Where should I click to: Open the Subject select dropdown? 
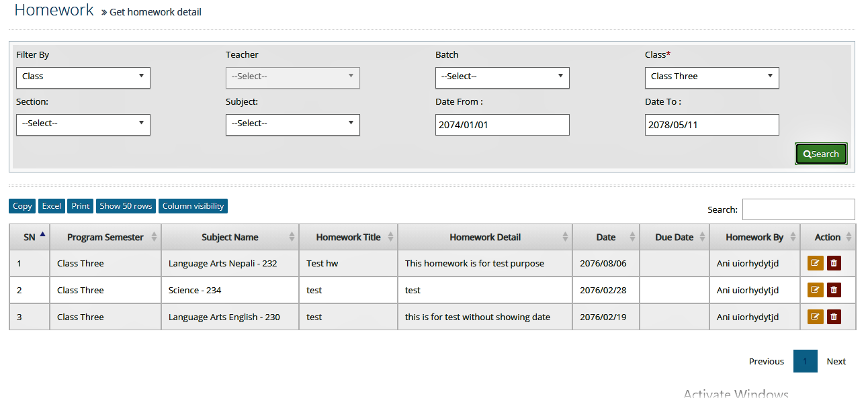coord(293,125)
